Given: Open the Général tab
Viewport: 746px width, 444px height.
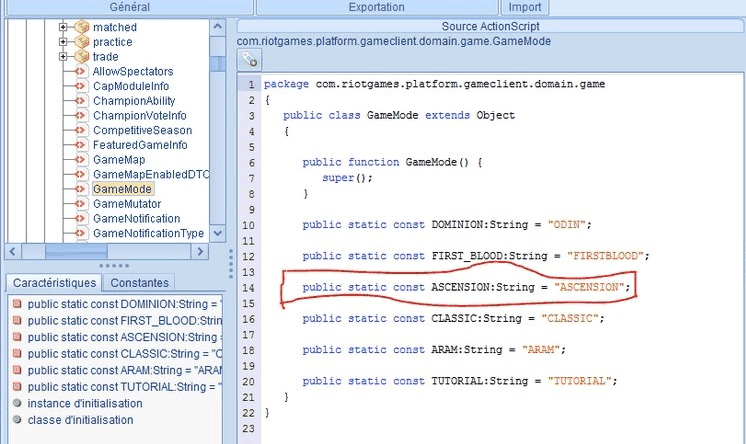Looking at the screenshot, I should point(129,7).
